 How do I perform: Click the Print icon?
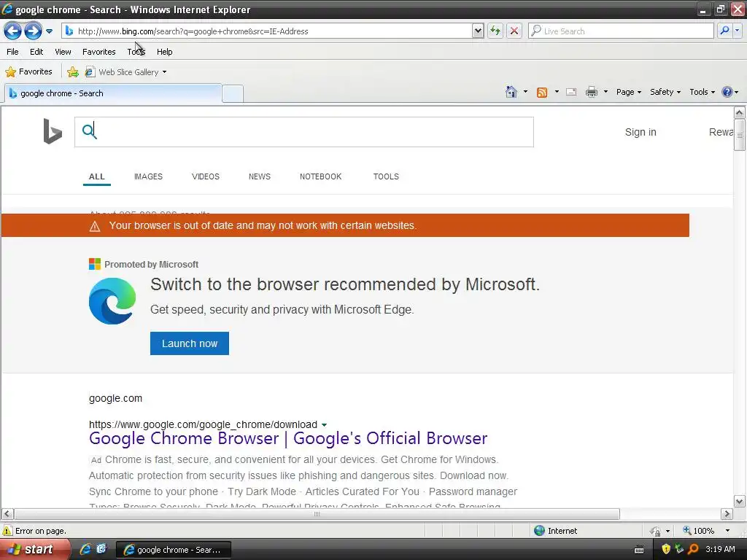pyautogui.click(x=591, y=92)
